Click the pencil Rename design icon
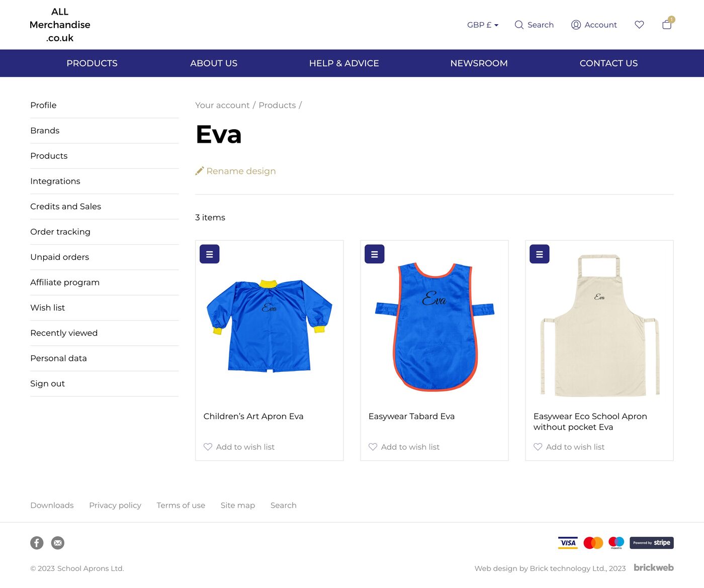704x588 pixels. point(200,171)
